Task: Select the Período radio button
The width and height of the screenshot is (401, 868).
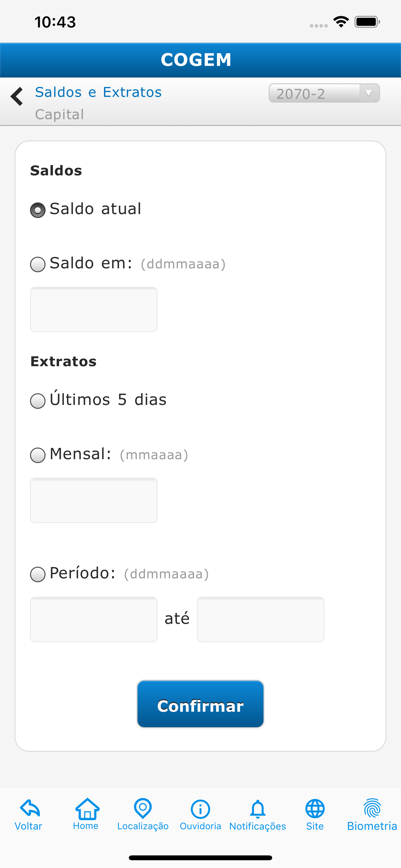Action: click(38, 574)
